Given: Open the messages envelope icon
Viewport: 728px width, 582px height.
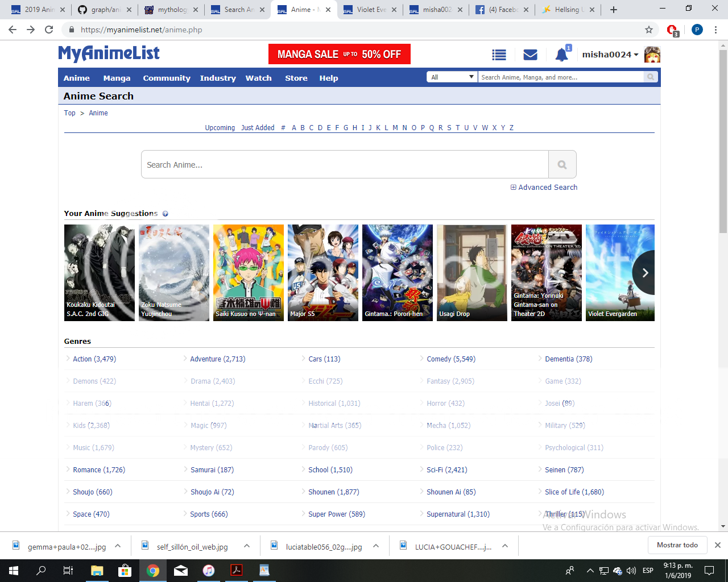Looking at the screenshot, I should [530, 55].
